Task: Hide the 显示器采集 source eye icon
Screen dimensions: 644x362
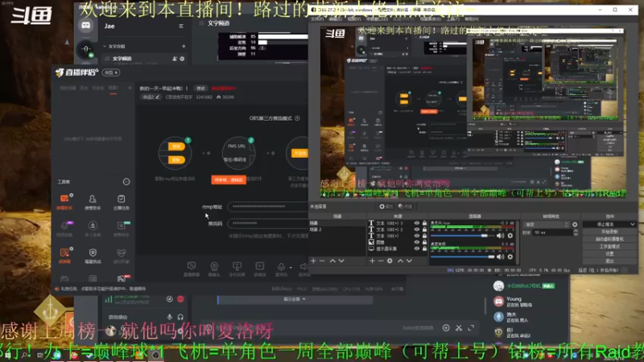Action: pos(417,249)
